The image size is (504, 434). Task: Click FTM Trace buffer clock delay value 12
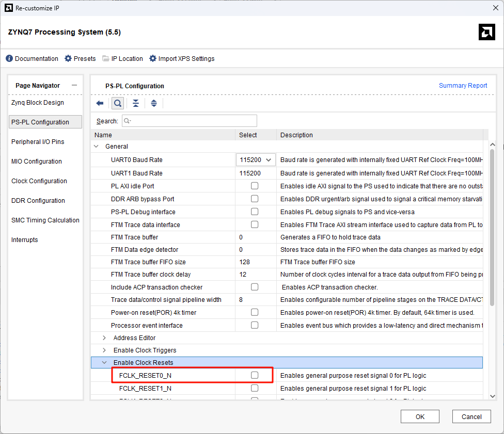tap(243, 275)
